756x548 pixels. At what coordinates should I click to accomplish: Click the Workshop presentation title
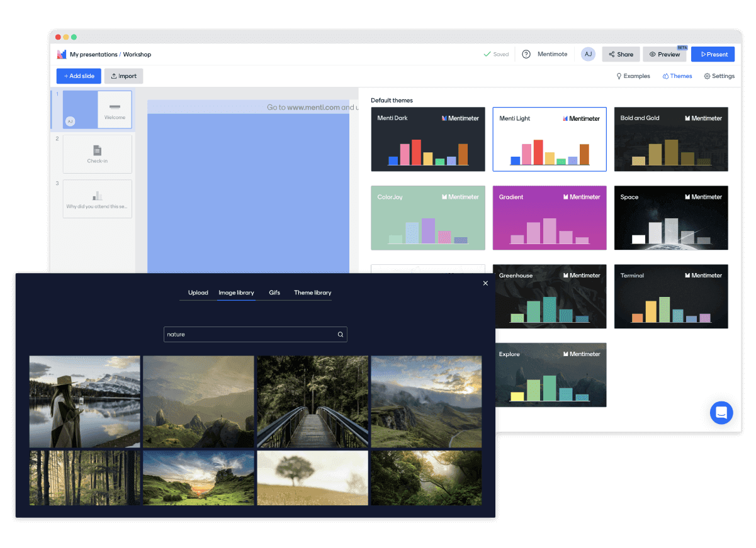137,55
